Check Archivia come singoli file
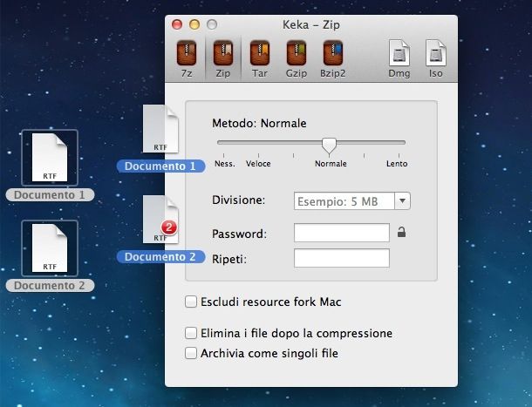Screen dimensions: 532x407 pos(191,353)
